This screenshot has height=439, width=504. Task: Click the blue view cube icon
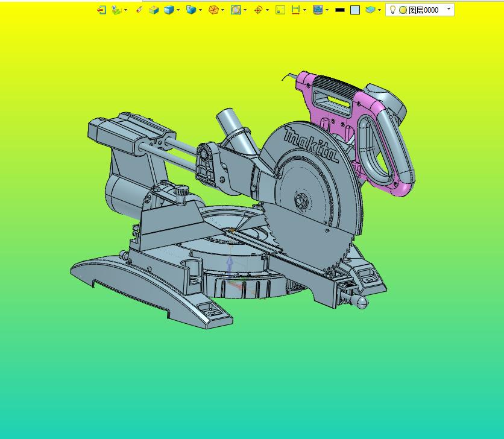[x=191, y=10]
